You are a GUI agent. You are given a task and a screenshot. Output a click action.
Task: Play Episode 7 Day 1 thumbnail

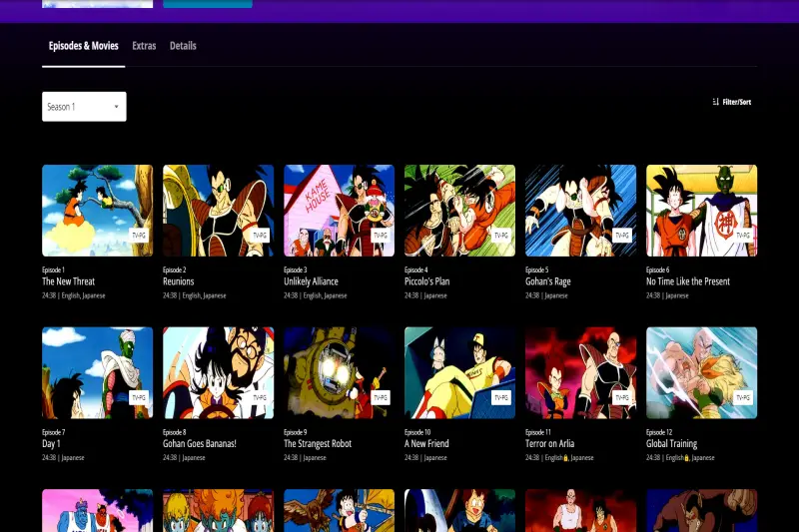coord(97,372)
